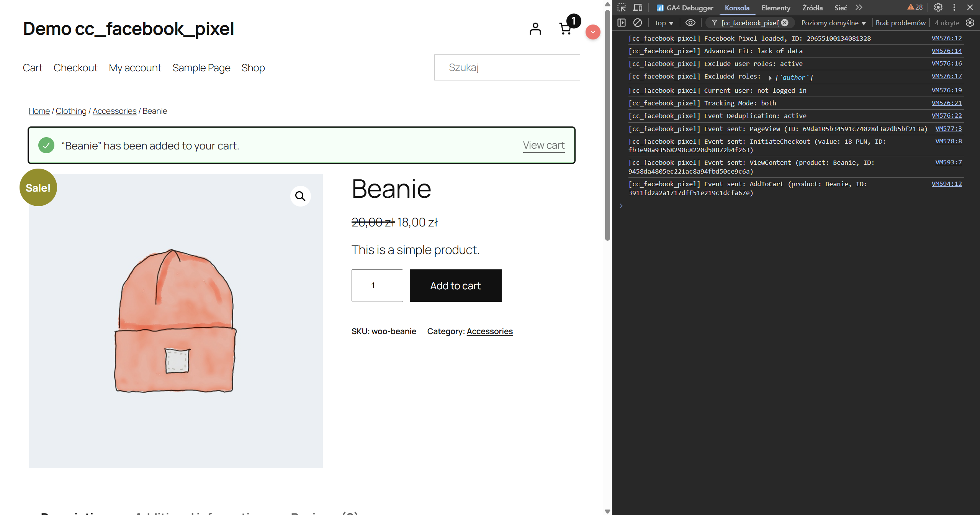Open the user account icon in the header

[535, 29]
